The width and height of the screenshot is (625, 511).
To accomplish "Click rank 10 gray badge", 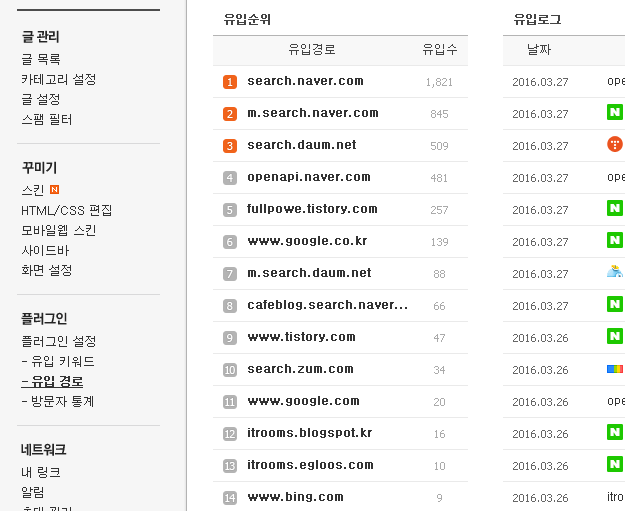I will click(230, 370).
